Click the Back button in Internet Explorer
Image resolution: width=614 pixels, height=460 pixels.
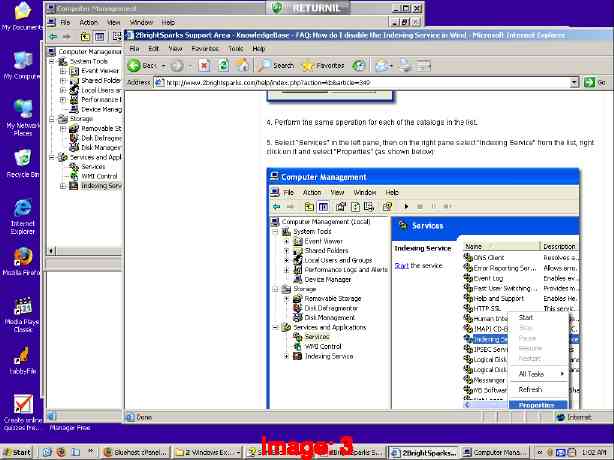coord(142,66)
